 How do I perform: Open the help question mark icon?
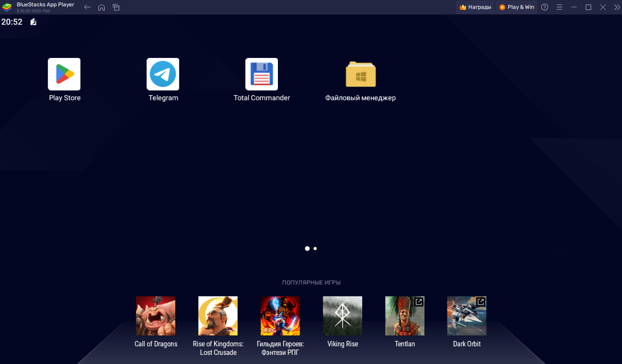click(x=545, y=7)
